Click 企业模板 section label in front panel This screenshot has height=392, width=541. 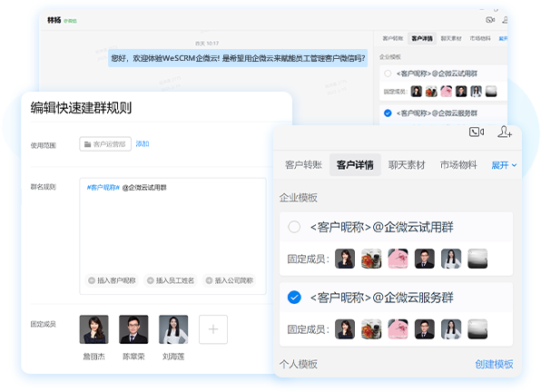point(298,198)
